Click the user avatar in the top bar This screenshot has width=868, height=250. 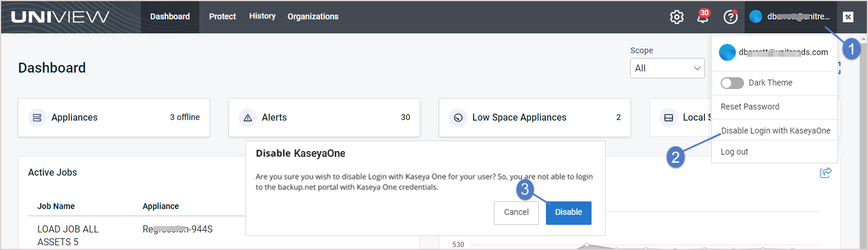[756, 17]
